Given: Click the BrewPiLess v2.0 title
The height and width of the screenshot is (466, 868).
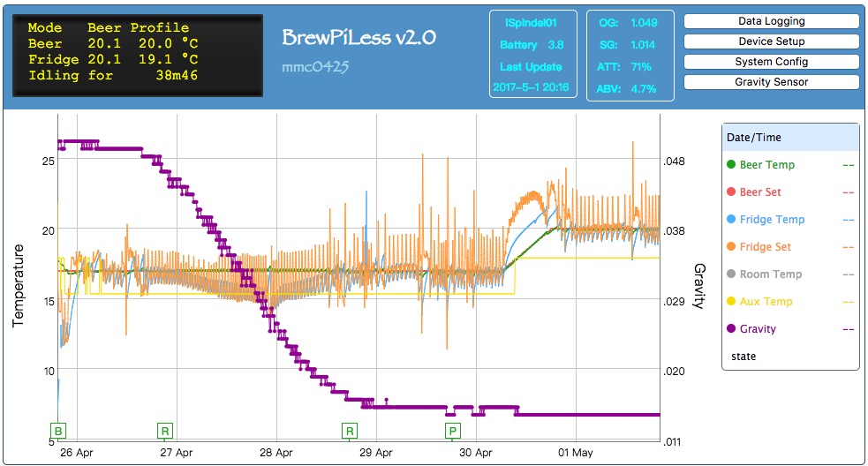Looking at the screenshot, I should [x=359, y=38].
